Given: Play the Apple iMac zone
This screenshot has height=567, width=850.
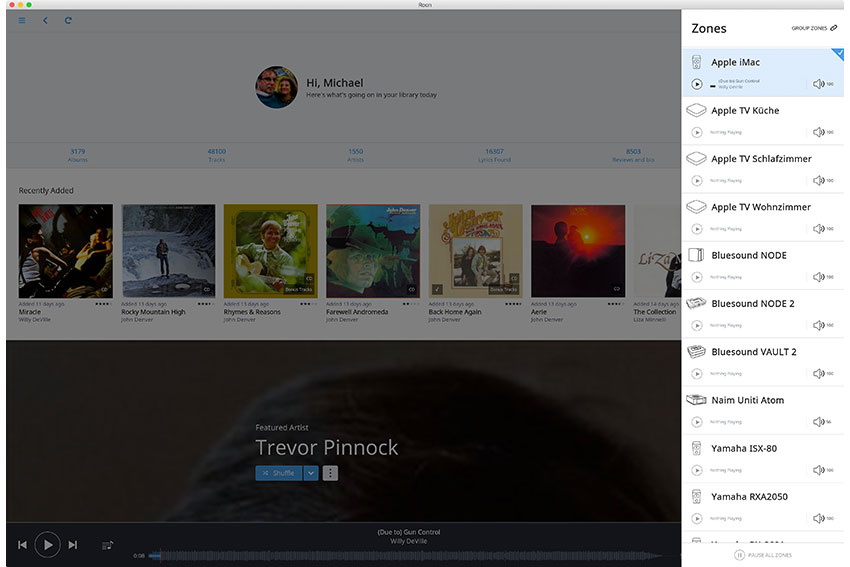Looking at the screenshot, I should (x=697, y=84).
